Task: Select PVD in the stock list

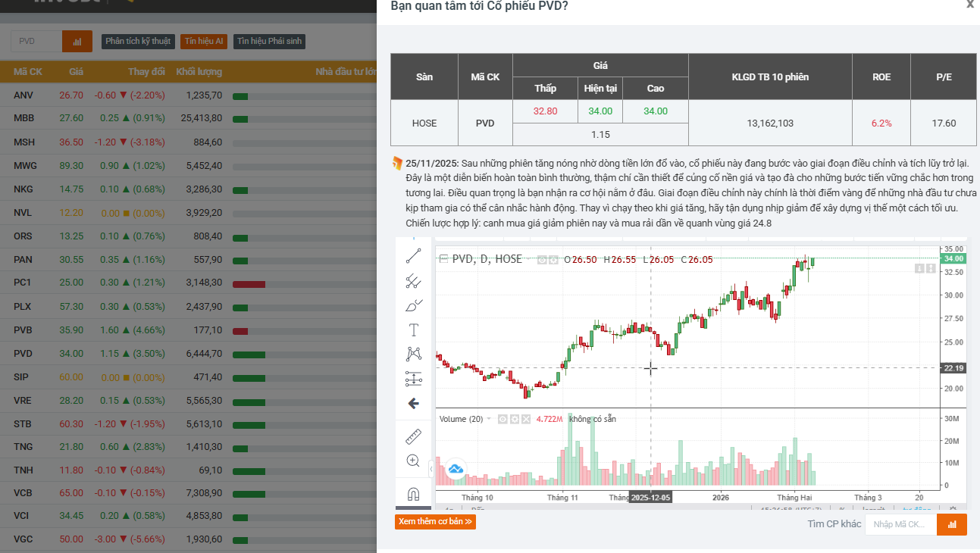Action: [188, 354]
